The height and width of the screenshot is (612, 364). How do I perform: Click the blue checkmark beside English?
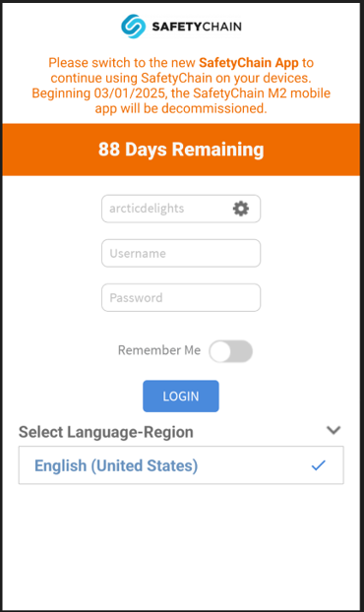pyautogui.click(x=319, y=465)
